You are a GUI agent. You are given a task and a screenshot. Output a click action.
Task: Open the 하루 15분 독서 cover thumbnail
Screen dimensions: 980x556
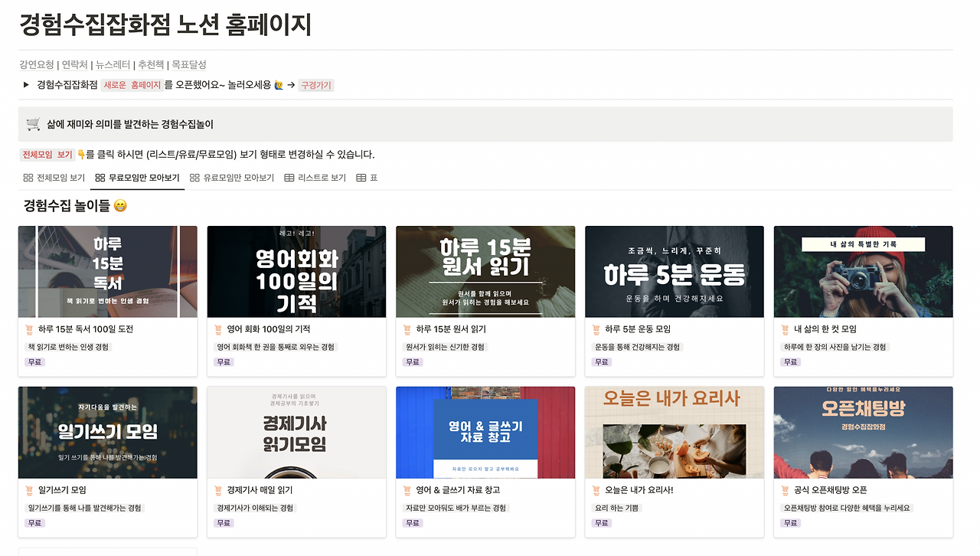click(108, 272)
